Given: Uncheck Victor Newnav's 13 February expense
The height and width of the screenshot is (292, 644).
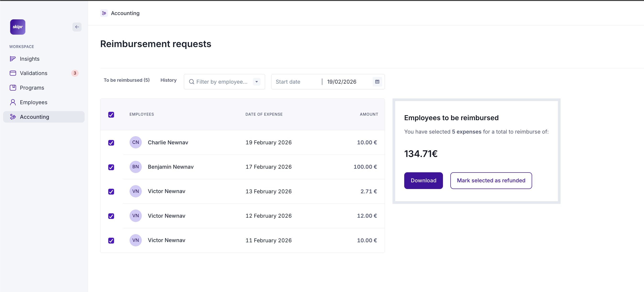Looking at the screenshot, I should click(x=111, y=191).
